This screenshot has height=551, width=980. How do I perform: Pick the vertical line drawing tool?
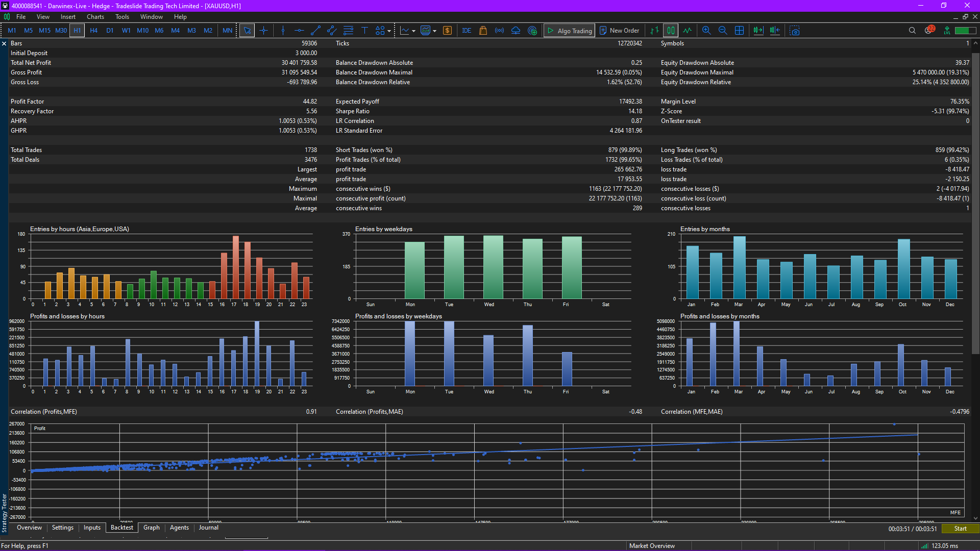[x=283, y=31]
